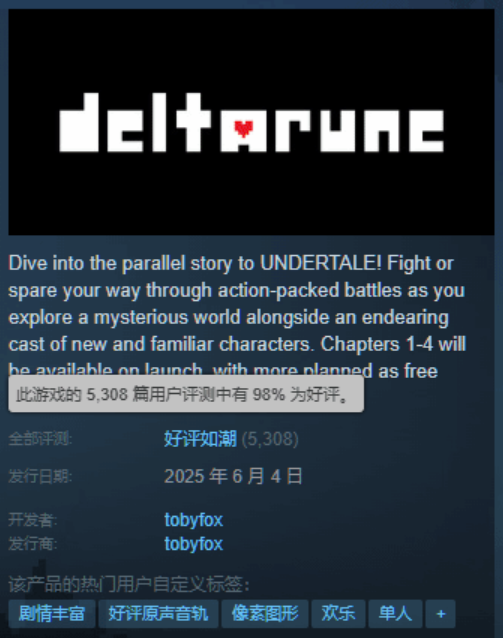Click the 开发者 label

[33, 520]
